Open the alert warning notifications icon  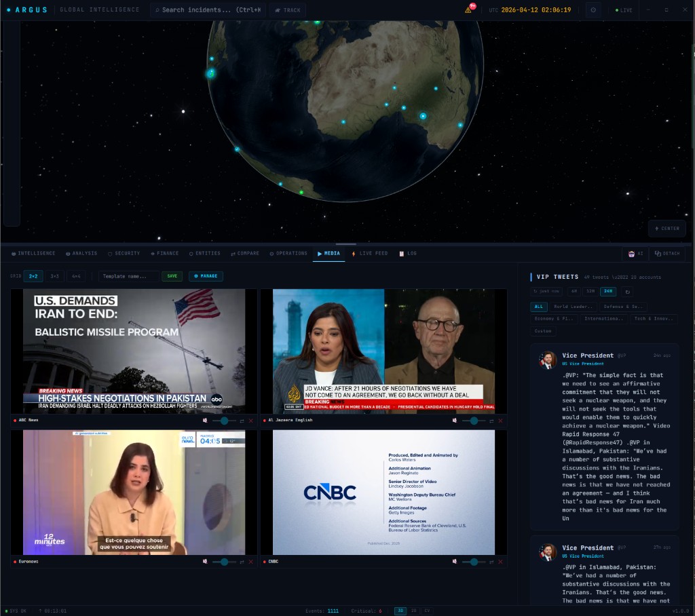pyautogui.click(x=468, y=9)
